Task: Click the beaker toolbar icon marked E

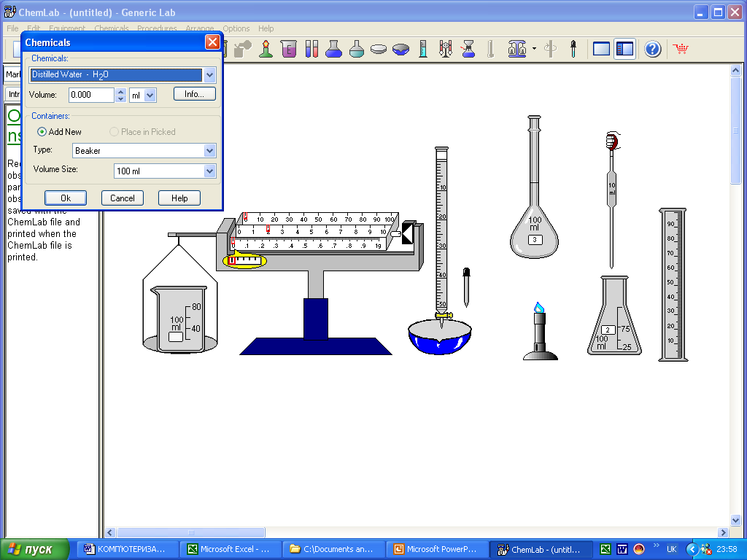Action: pyautogui.click(x=289, y=49)
